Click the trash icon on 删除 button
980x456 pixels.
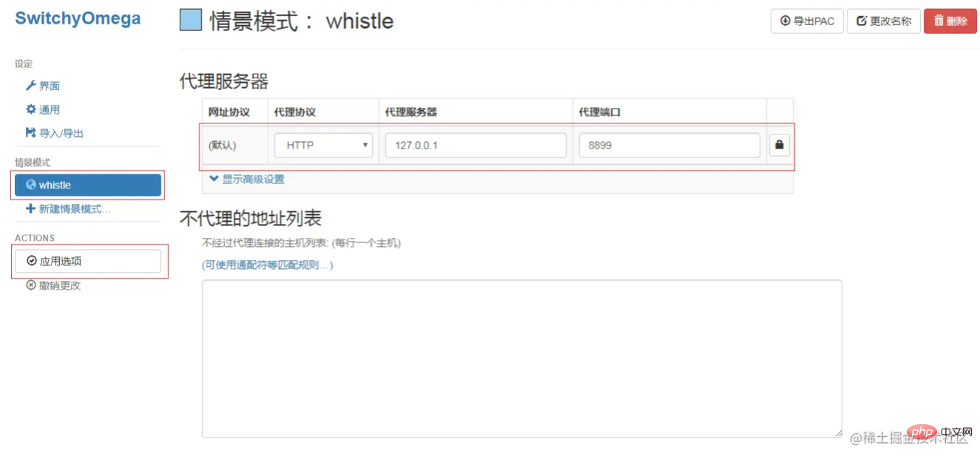[939, 21]
